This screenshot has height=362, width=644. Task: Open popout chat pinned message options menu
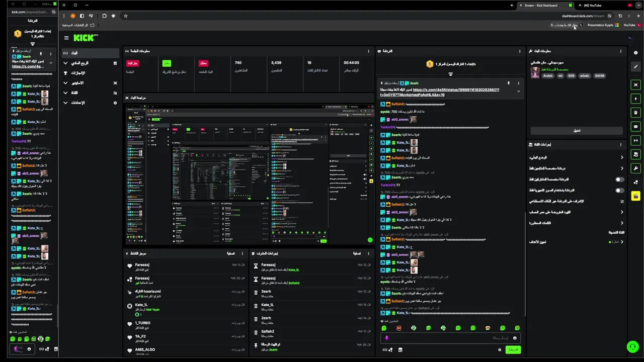tap(50, 53)
